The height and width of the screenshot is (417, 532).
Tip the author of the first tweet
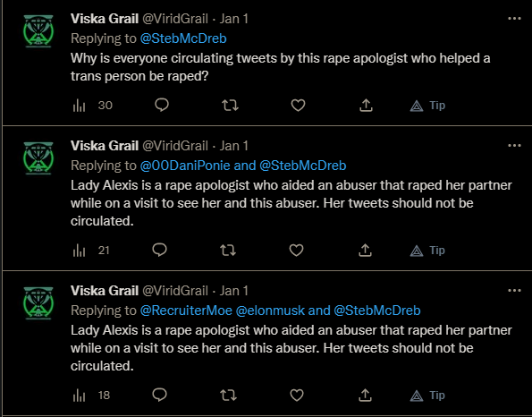[427, 106]
